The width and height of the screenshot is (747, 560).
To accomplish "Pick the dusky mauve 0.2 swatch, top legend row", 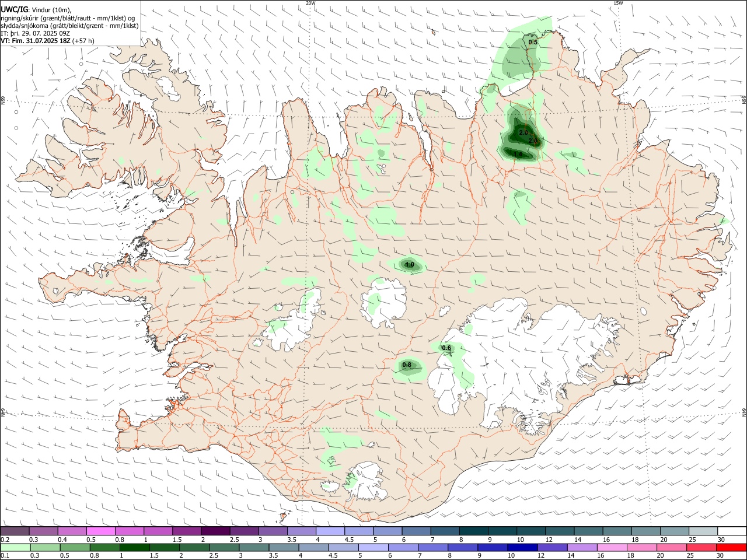I will click(x=15, y=531).
